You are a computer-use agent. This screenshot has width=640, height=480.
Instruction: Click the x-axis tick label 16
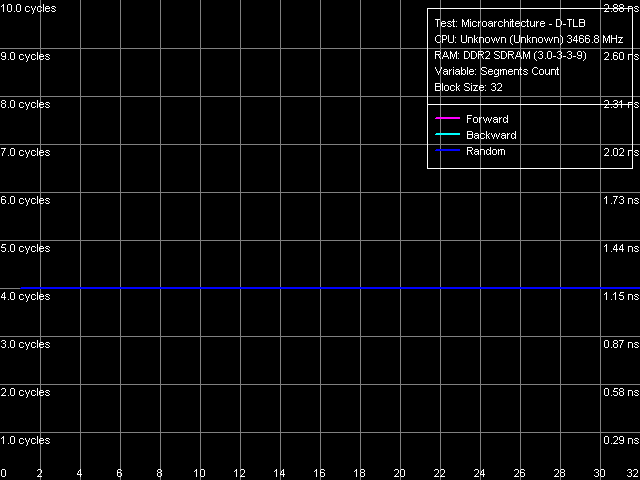[319, 473]
